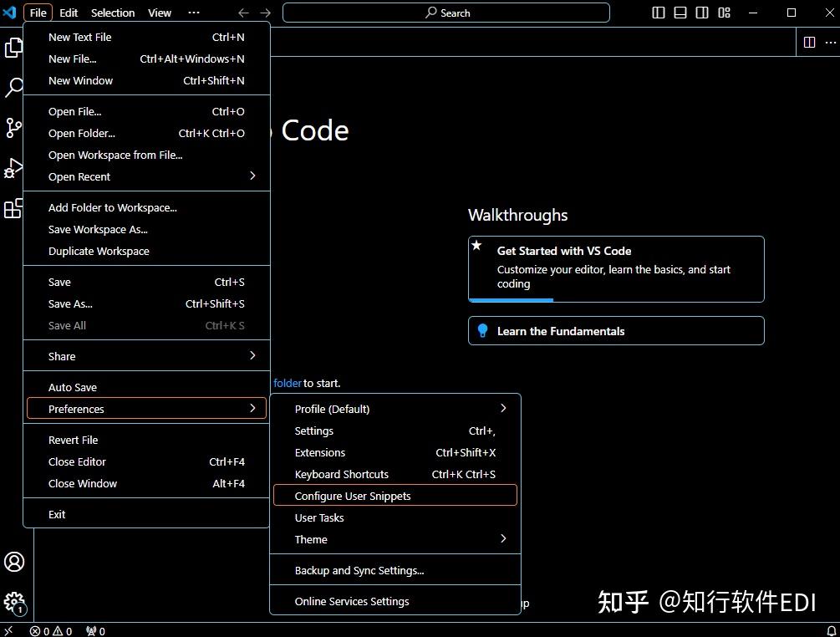Open ports forwarded status item
840x637 pixels.
pyautogui.click(x=95, y=631)
